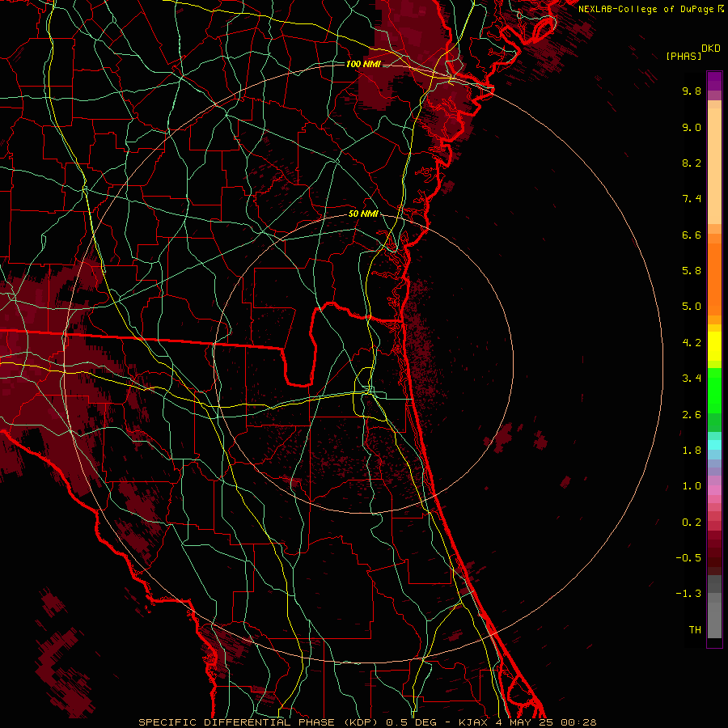This screenshot has width=728, height=728.
Task: Click the 5.0 scale value
Action: coord(692,307)
